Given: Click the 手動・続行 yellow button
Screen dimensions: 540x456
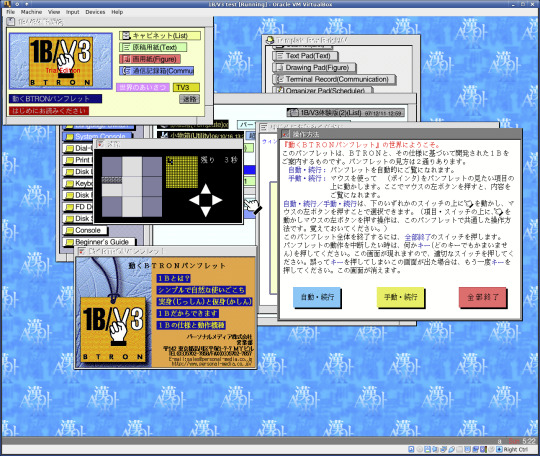Looking at the screenshot, I should pos(400,297).
